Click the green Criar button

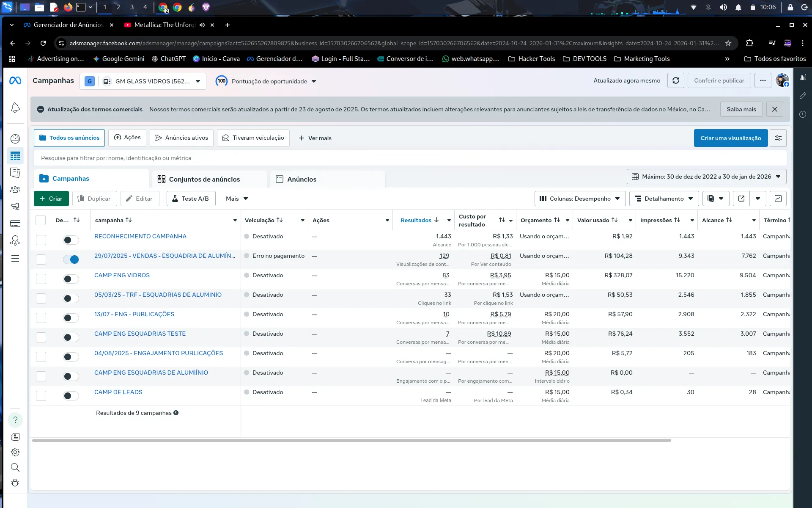pos(51,199)
